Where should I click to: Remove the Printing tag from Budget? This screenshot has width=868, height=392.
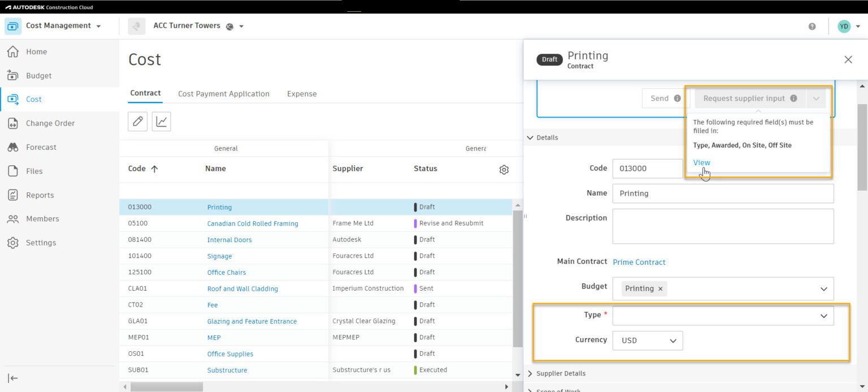pyautogui.click(x=659, y=288)
